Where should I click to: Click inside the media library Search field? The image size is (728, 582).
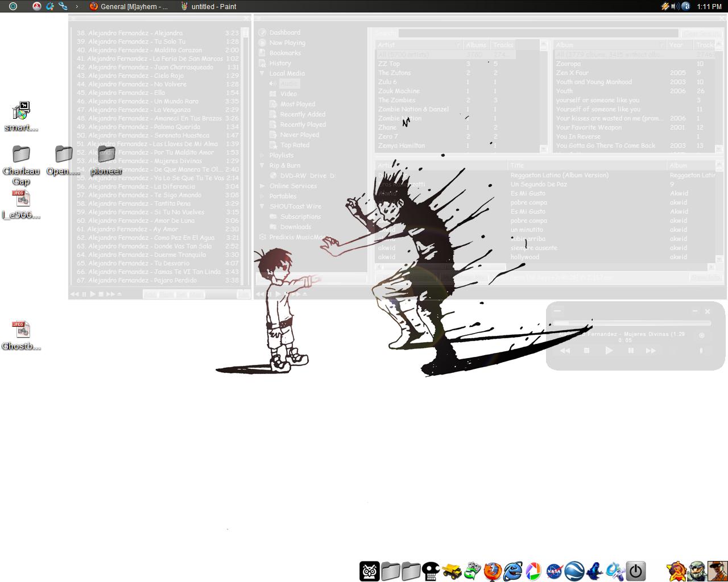[538, 34]
